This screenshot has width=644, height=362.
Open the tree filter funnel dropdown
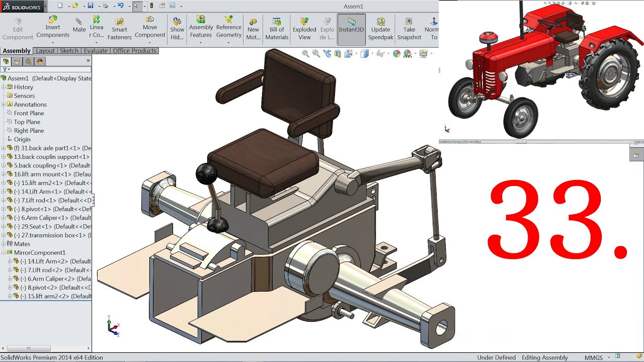coord(6,70)
